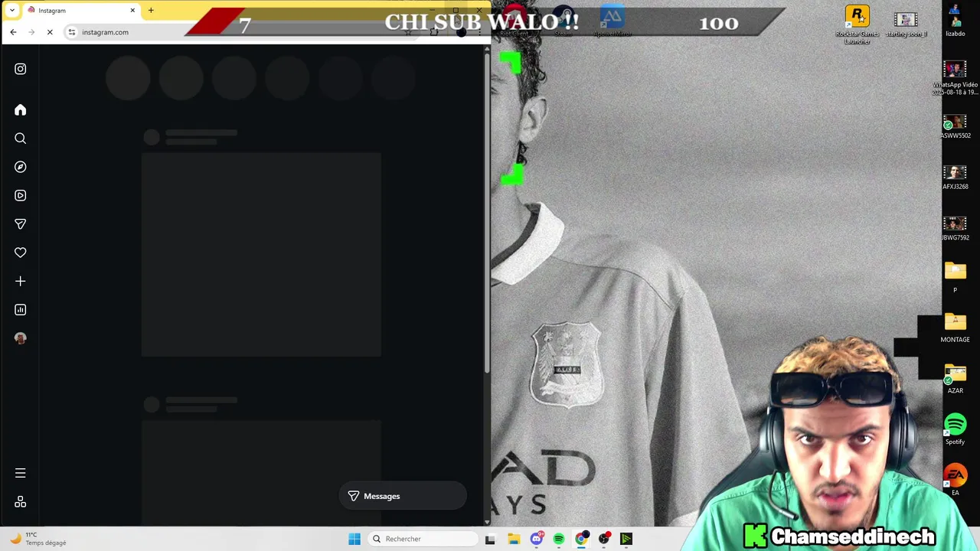Click the browser Back arrow
The image size is (980, 551).
pyautogui.click(x=13, y=32)
